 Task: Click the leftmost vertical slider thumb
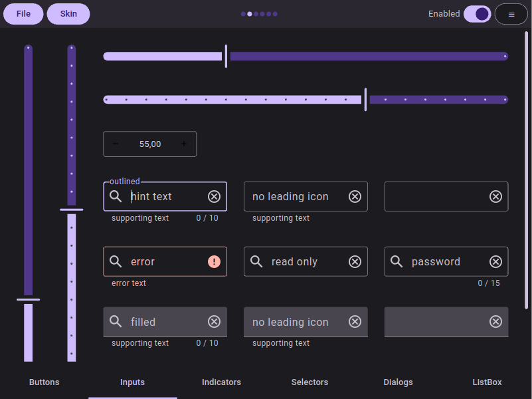[28, 299]
